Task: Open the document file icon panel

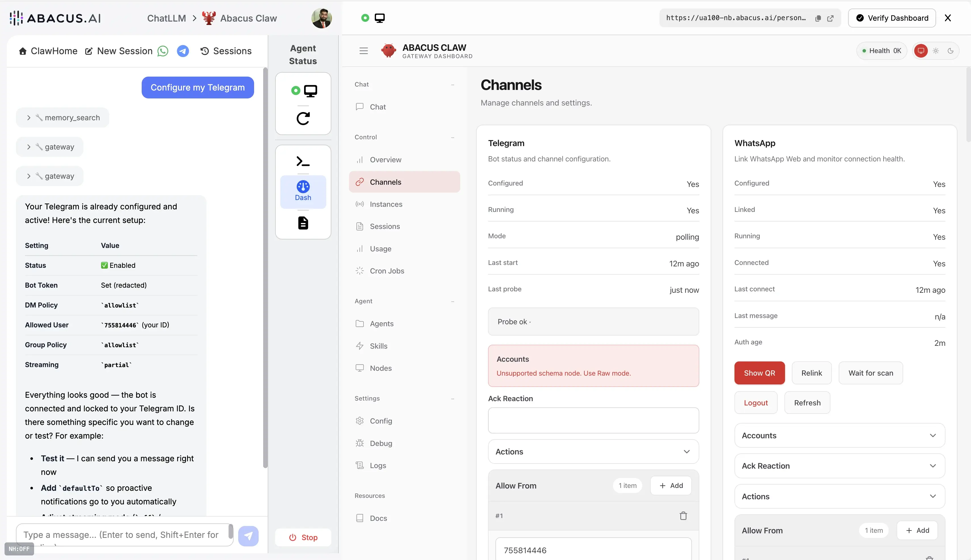Action: [x=303, y=223]
